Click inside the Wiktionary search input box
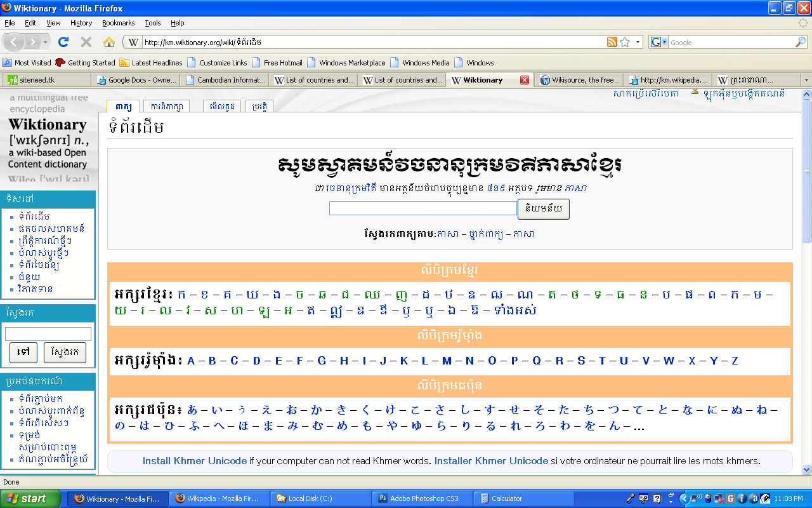 coord(422,208)
